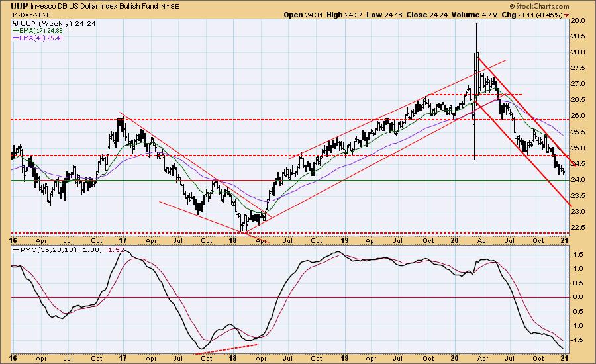Click the purple EMA(43) legend line marker
Viewport: 596px width, 364px height.
(16, 38)
